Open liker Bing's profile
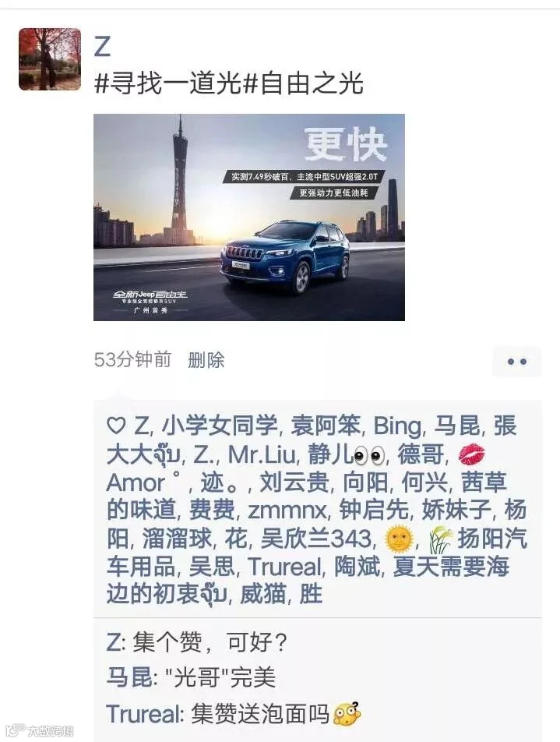 (396, 426)
